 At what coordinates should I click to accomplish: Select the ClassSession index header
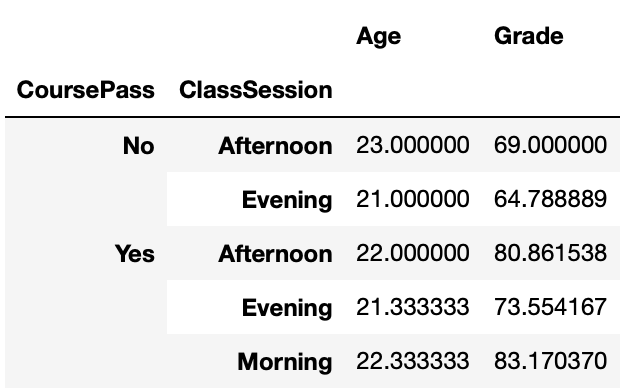tap(256, 90)
